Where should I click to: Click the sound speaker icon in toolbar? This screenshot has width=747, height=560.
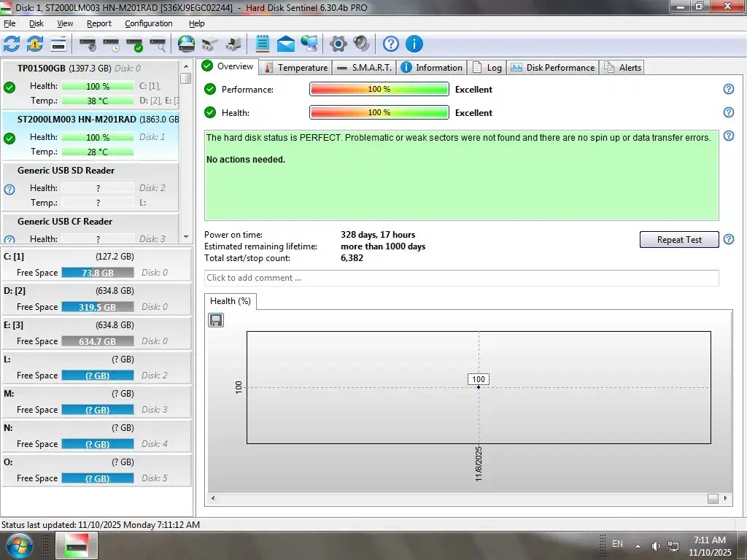click(x=361, y=44)
